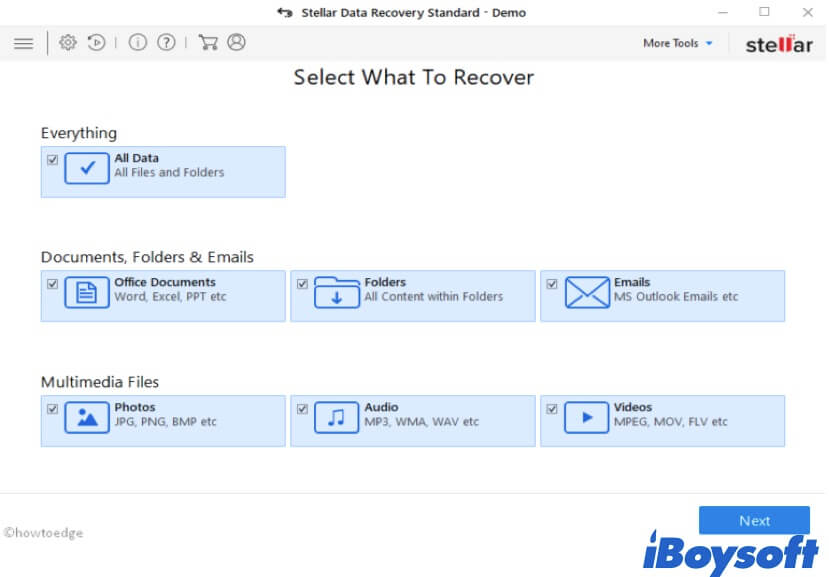Image resolution: width=829 pixels, height=577 pixels.
Task: Toggle the Office Documents checkbox
Action: click(52, 284)
